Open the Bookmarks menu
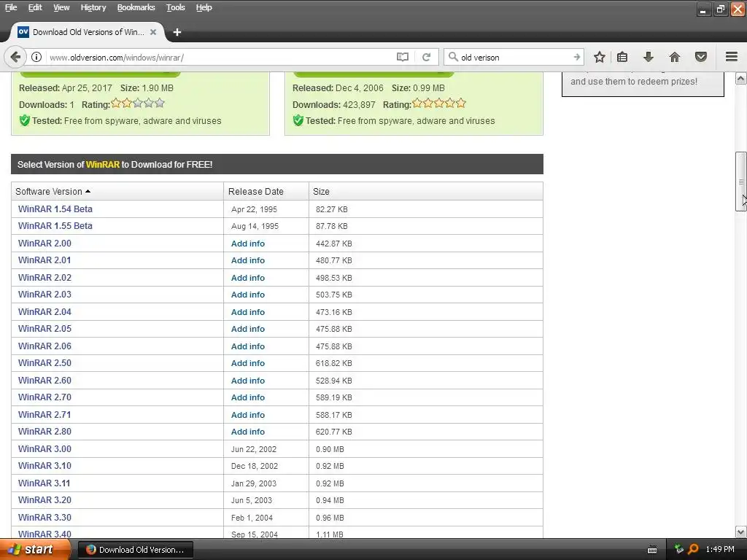 (136, 7)
